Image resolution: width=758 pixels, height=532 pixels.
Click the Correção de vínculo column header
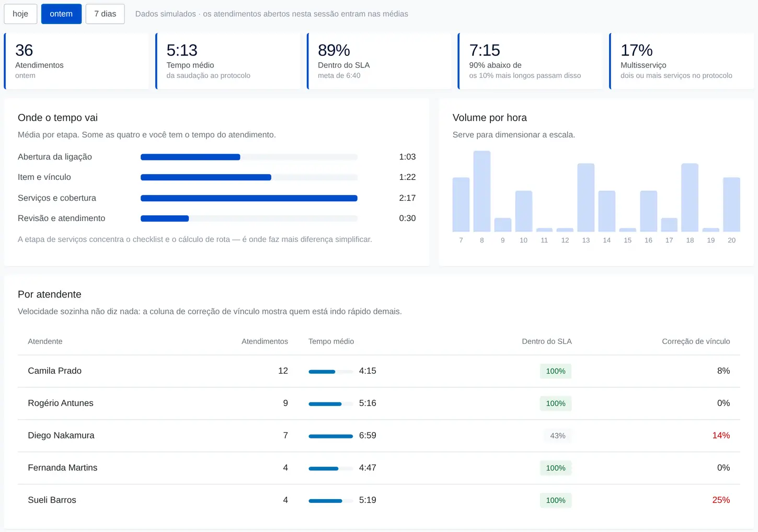click(x=696, y=341)
